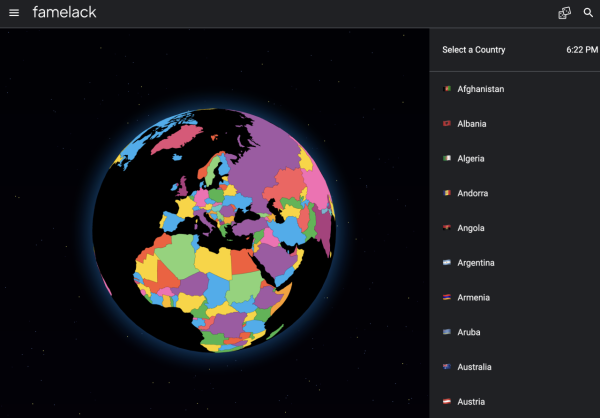Click the 6:22 PM time display

tap(581, 50)
